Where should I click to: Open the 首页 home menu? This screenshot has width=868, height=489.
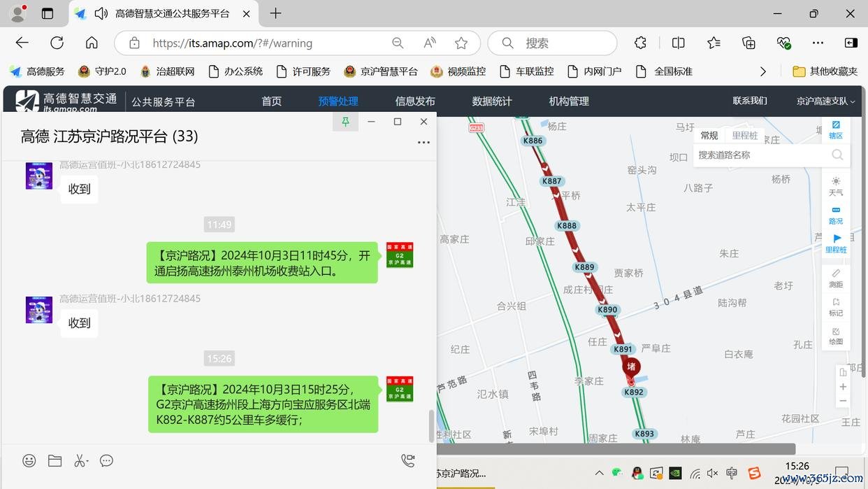(271, 101)
